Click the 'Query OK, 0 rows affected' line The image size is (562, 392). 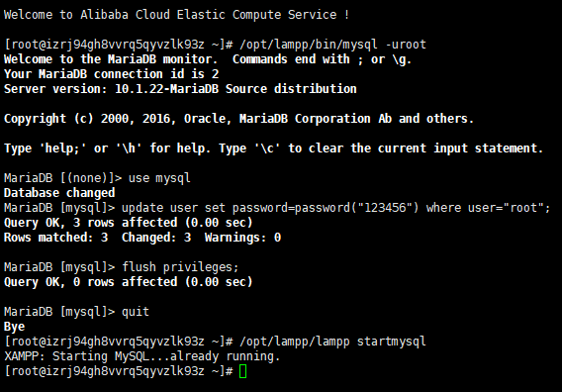[x=129, y=282]
